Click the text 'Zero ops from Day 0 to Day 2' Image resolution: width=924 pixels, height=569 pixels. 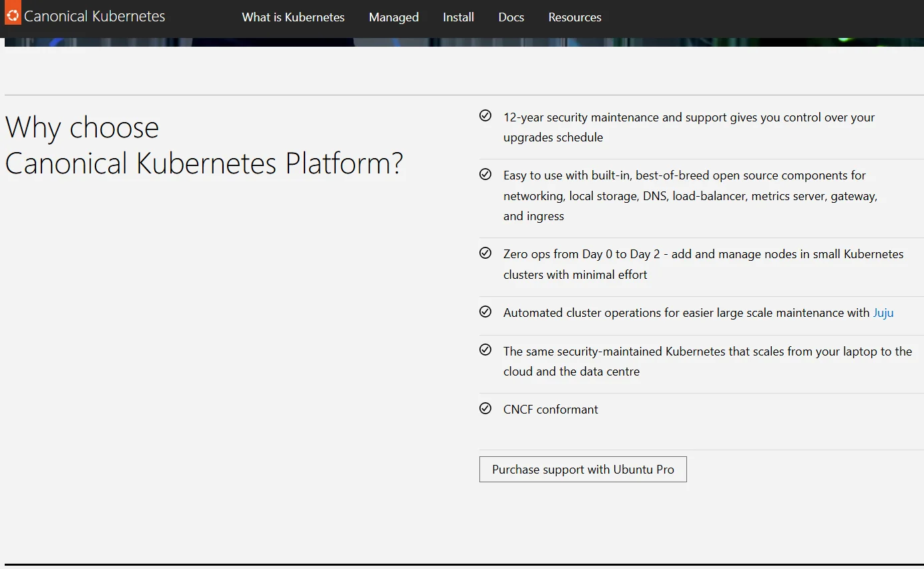click(582, 254)
